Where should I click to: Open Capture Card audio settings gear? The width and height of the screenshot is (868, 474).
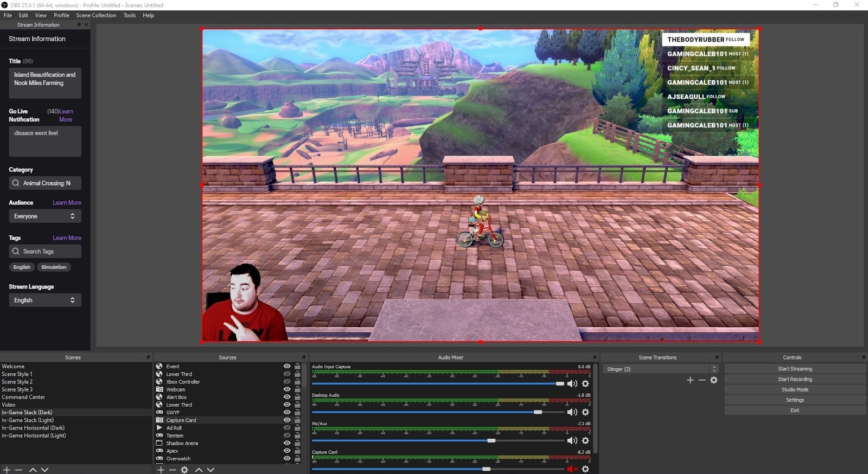[585, 469]
